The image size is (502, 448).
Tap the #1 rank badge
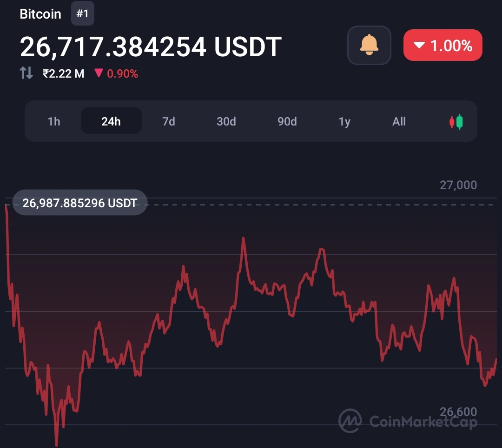click(82, 14)
